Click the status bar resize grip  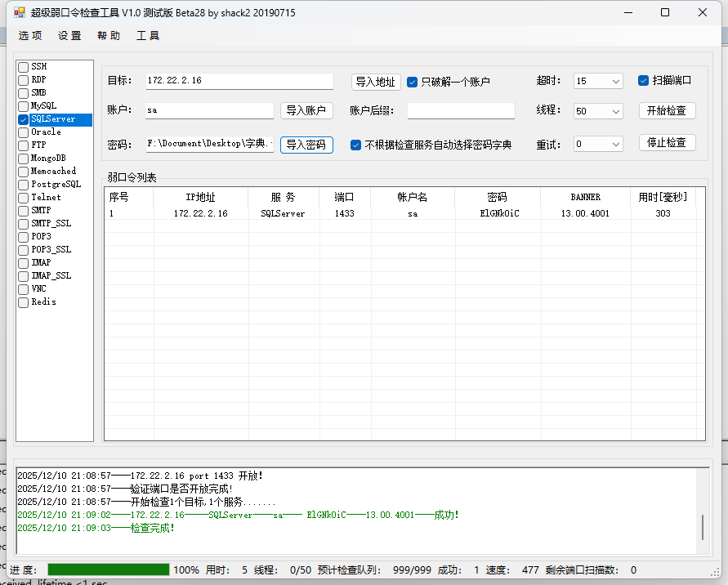coord(716,572)
